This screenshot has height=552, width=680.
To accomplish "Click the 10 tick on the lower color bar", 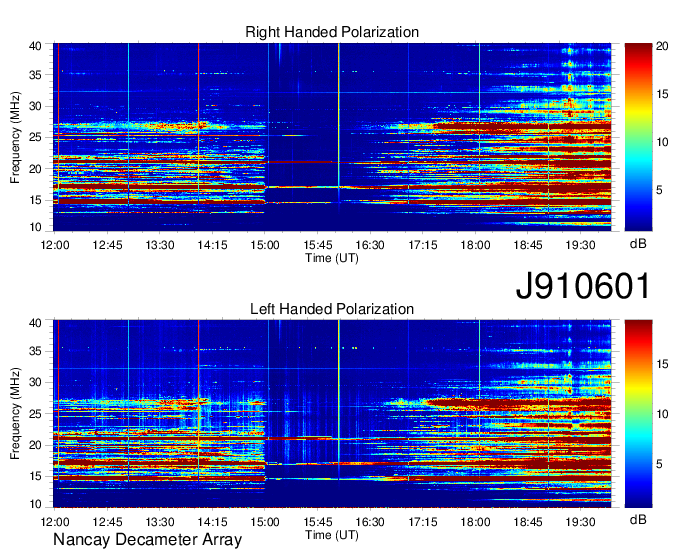I will [662, 414].
